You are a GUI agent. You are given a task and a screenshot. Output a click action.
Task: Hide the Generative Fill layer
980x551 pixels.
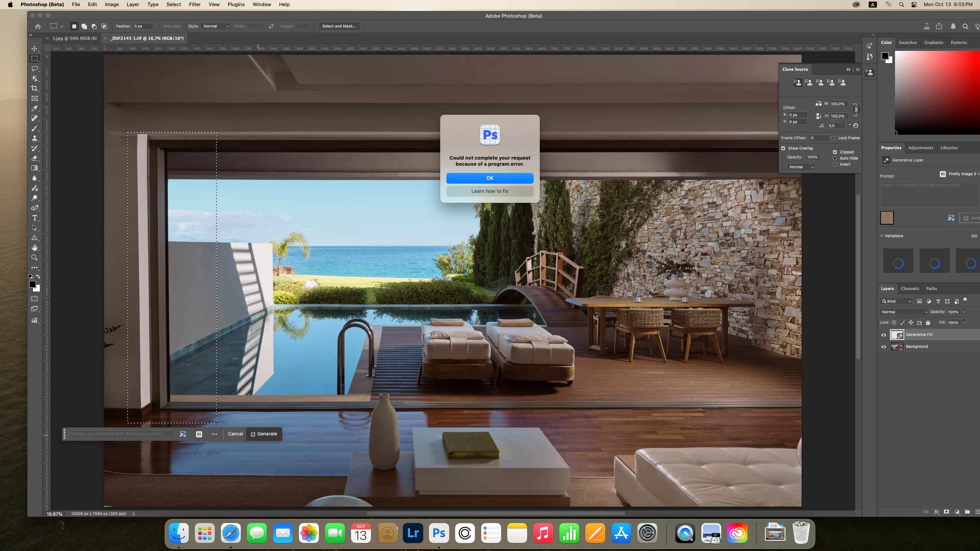click(x=884, y=335)
